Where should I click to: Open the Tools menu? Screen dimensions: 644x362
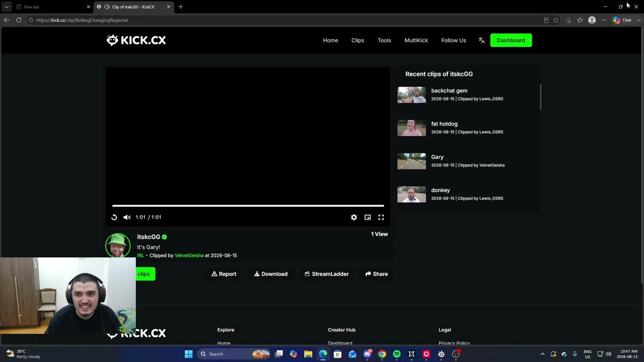384,40
